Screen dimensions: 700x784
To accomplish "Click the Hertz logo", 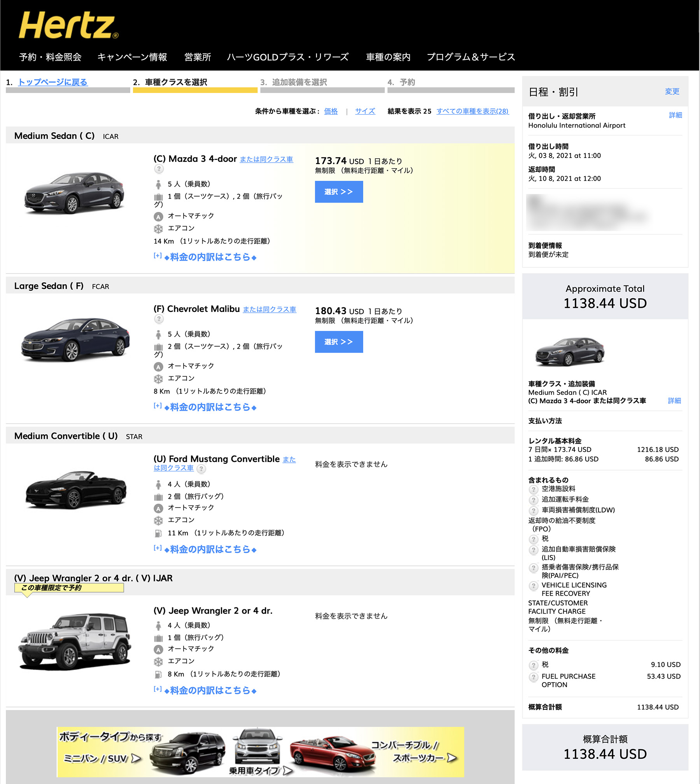I will [68, 25].
